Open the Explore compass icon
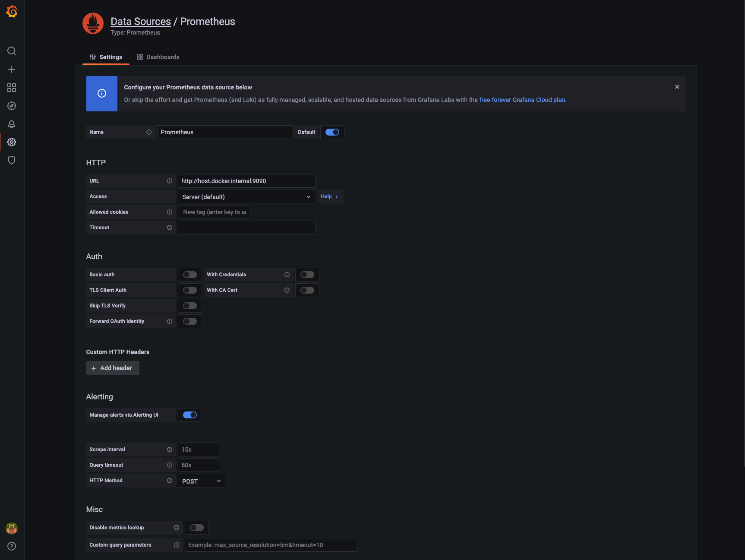This screenshot has width=745, height=560. [x=12, y=106]
